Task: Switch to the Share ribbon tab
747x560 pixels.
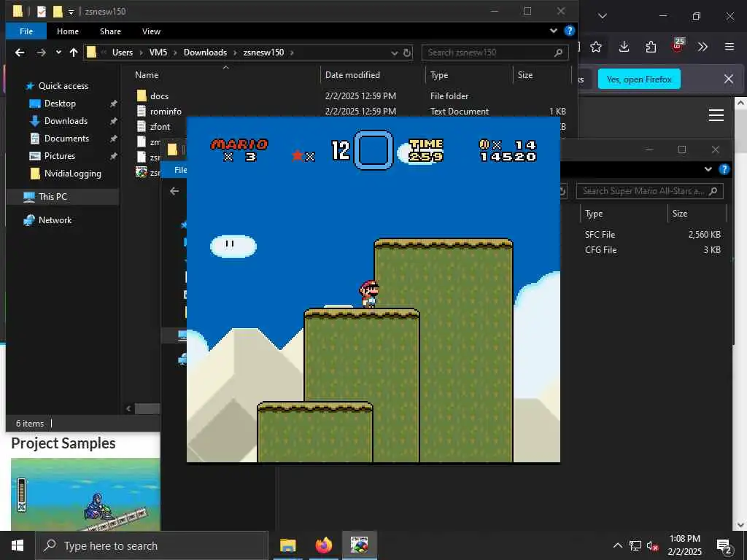Action: (x=110, y=31)
